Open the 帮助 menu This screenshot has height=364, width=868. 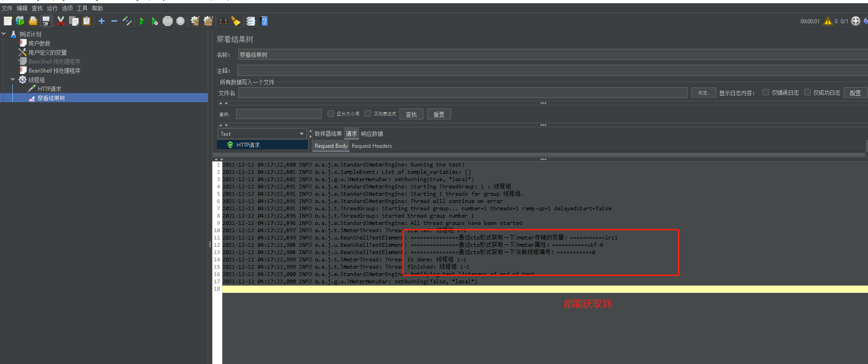coord(97,8)
